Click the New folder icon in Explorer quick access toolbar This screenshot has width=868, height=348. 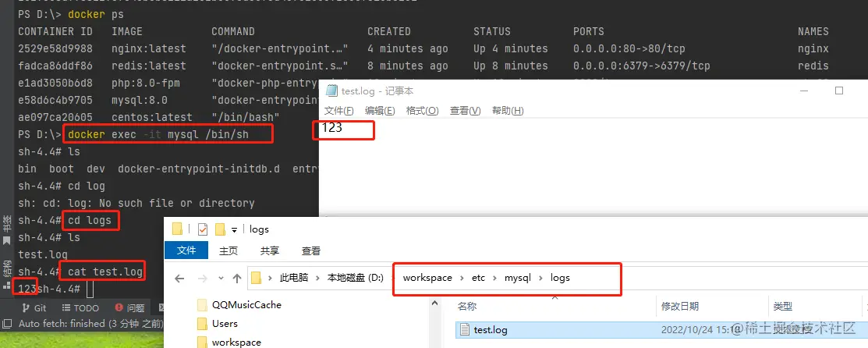[x=220, y=229]
